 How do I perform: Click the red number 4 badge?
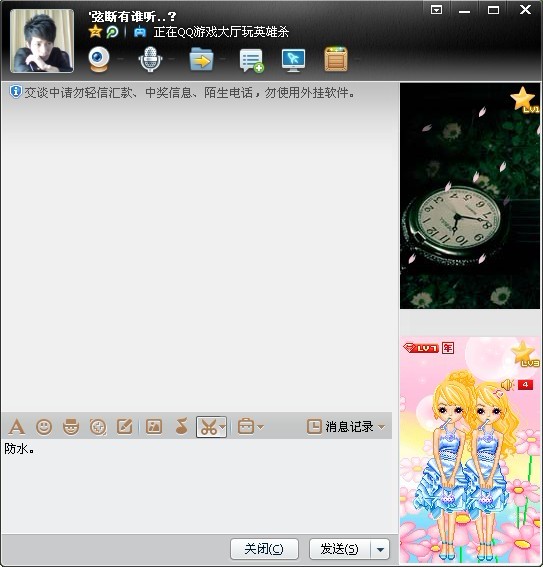[x=525, y=385]
